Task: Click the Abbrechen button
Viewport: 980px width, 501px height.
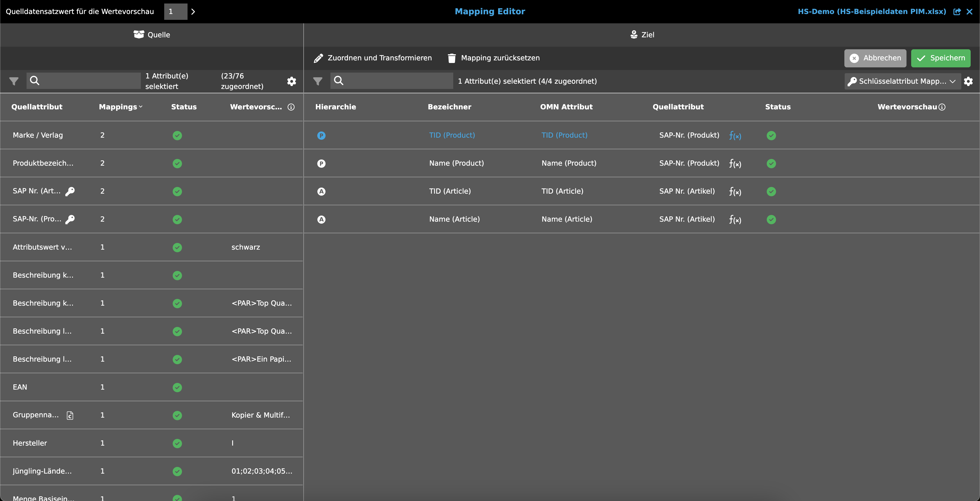Action: (875, 58)
